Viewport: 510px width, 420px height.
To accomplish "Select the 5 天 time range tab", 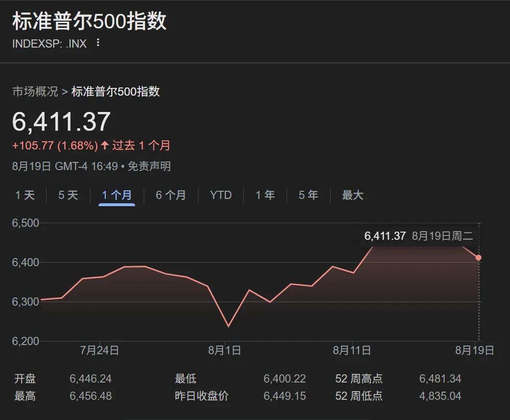I will (68, 195).
